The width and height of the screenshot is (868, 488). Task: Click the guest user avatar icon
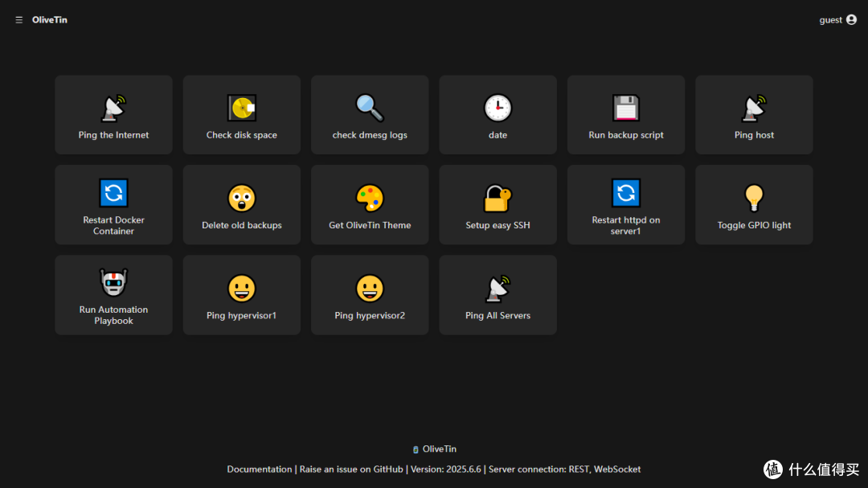pyautogui.click(x=851, y=20)
